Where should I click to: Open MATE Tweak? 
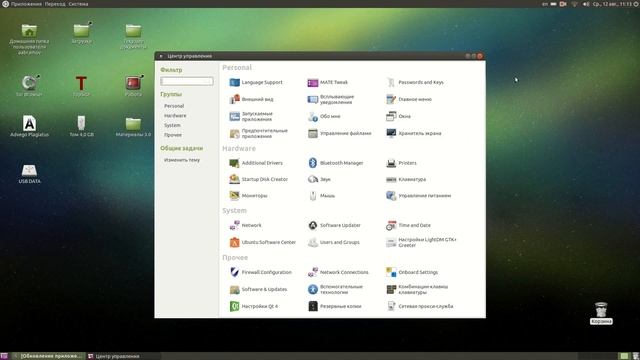(327, 82)
